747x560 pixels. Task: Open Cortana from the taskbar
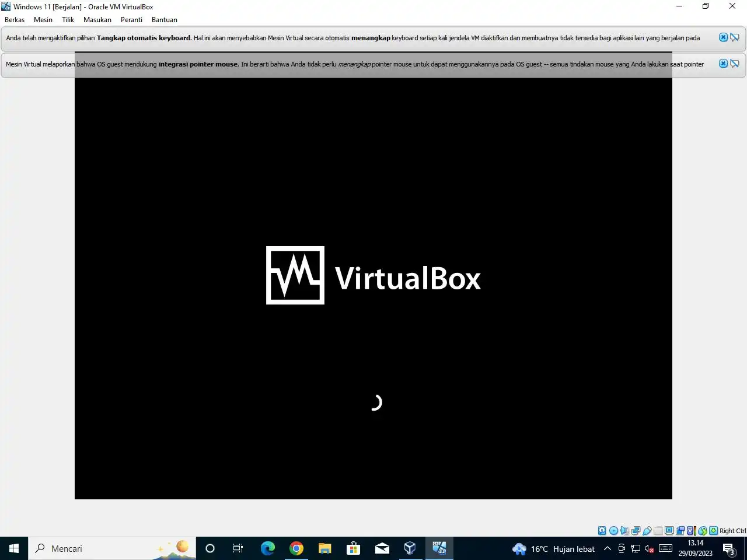click(210, 548)
